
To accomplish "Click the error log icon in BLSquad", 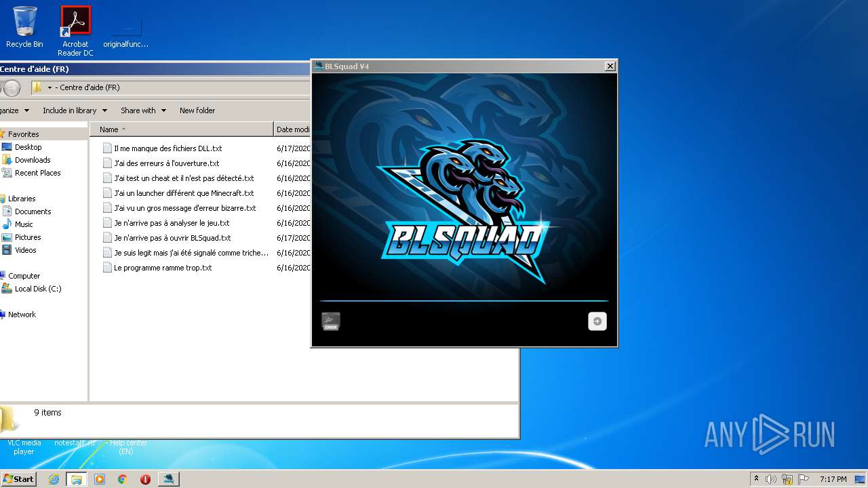I will [331, 321].
